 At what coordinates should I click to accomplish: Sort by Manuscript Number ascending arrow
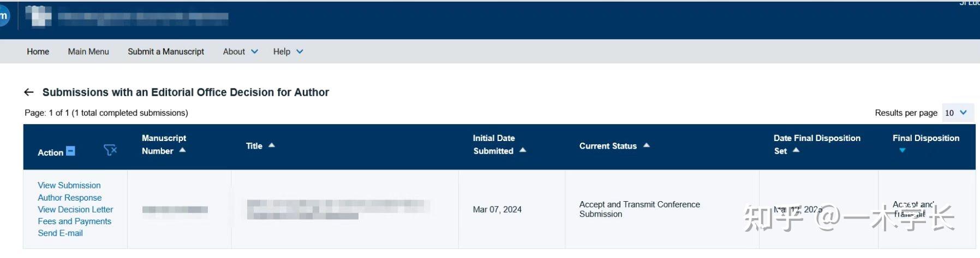pos(183,150)
